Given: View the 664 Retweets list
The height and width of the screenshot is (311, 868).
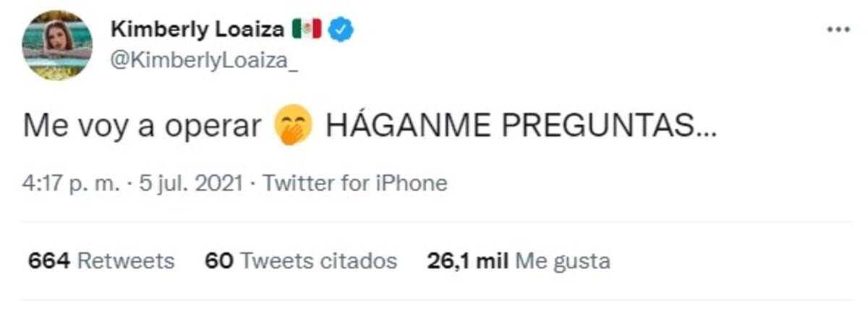Looking at the screenshot, I should (x=101, y=260).
